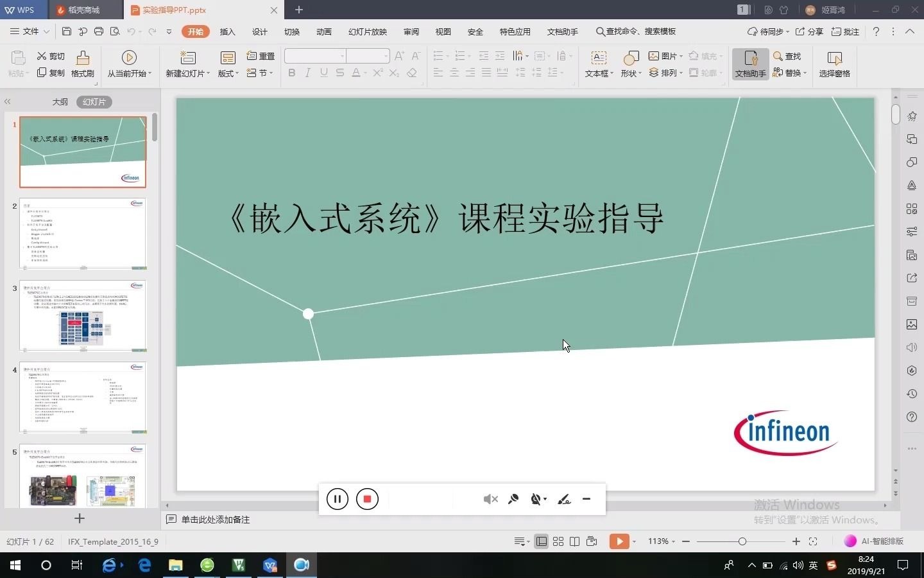
Task: Open the Document Assistant (文档助手) ribbon button
Action: tap(750, 64)
